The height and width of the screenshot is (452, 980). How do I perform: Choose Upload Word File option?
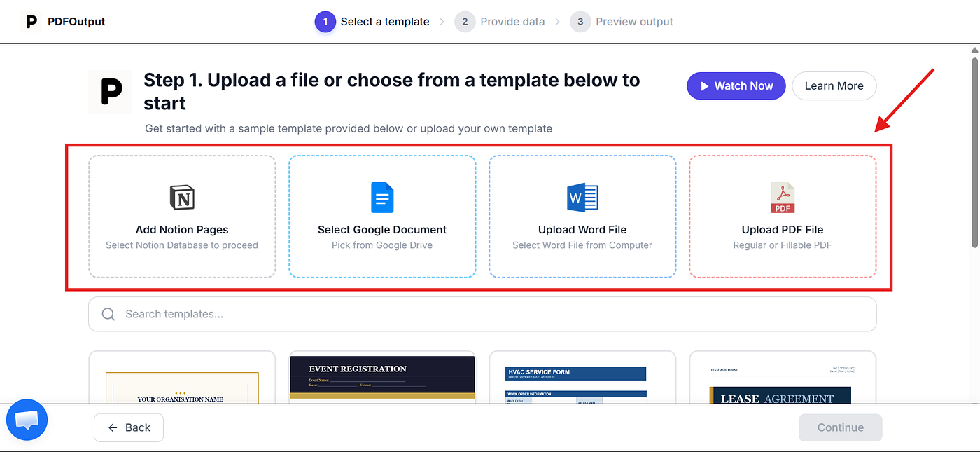pyautogui.click(x=582, y=217)
